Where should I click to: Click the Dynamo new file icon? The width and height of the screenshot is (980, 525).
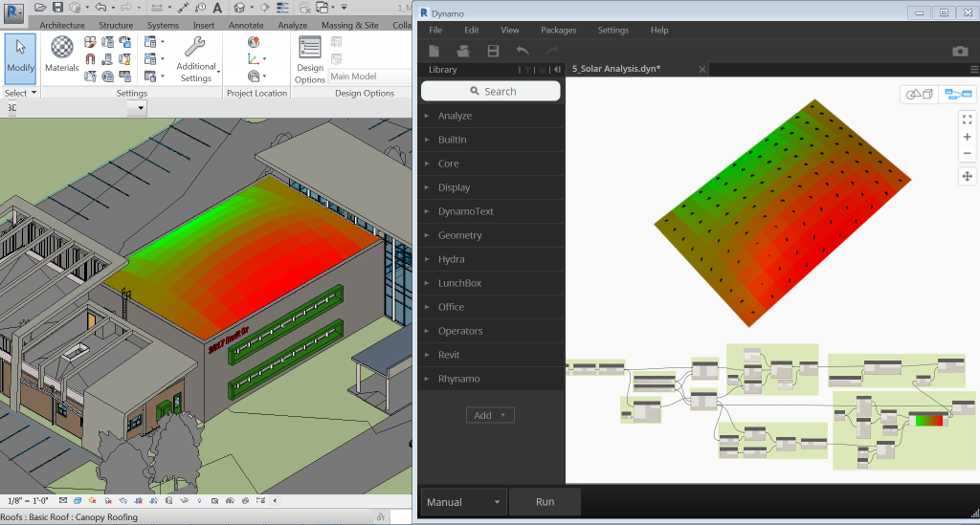434,51
